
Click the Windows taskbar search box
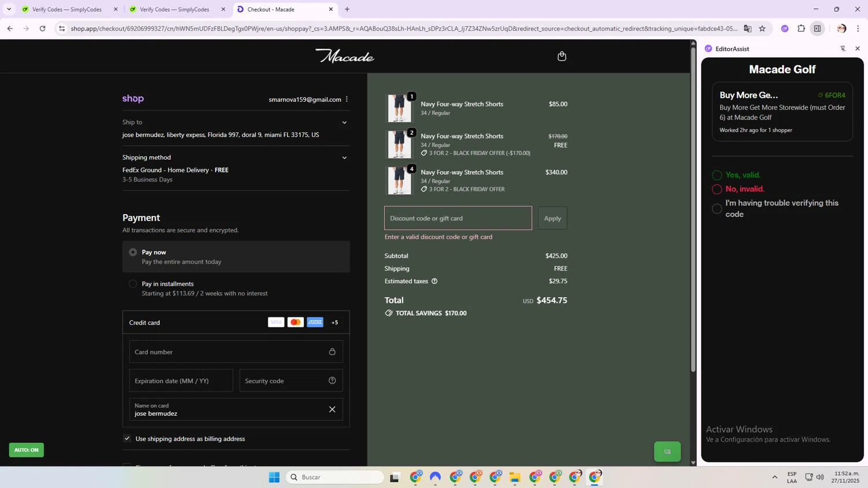335,477
